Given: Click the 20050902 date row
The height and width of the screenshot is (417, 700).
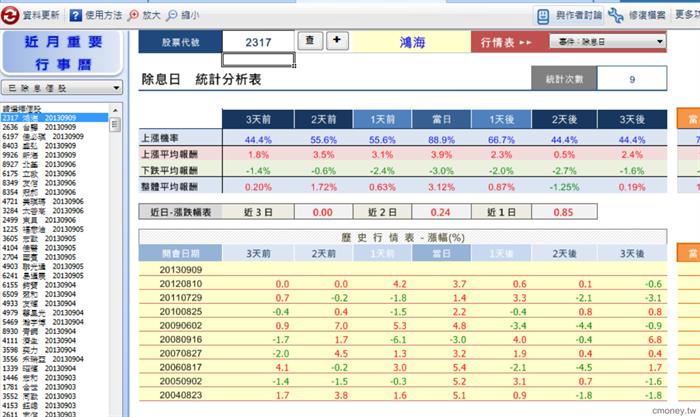Looking at the screenshot, I should [403, 381].
